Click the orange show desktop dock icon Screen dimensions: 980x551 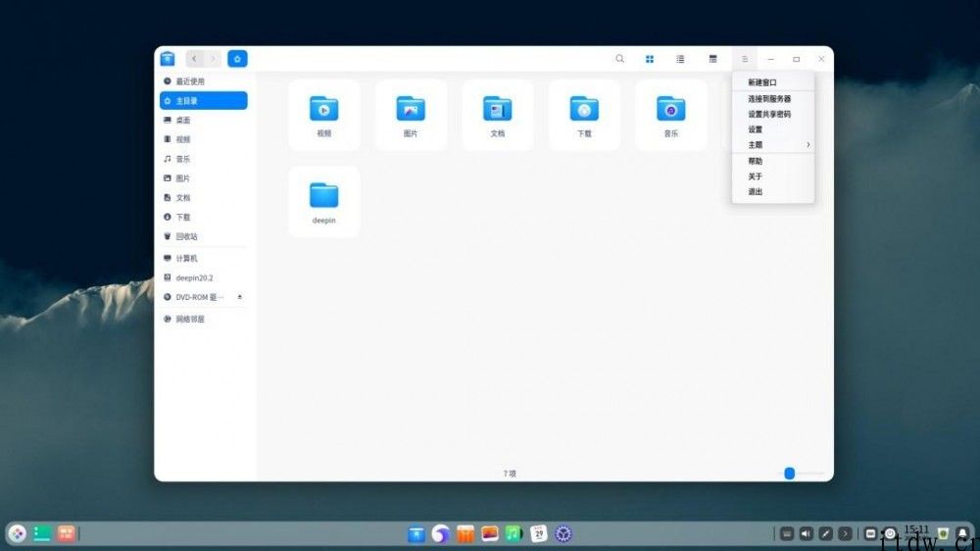pyautogui.click(x=67, y=533)
